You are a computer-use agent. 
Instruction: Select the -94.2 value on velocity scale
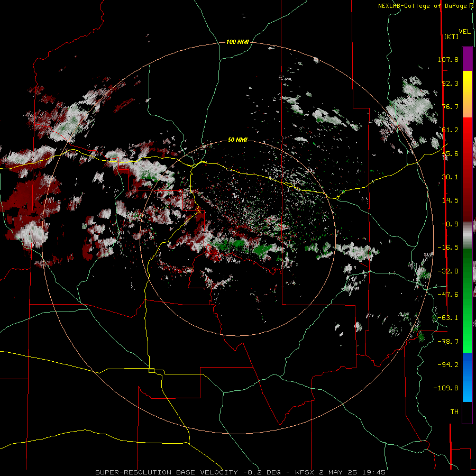point(448,365)
